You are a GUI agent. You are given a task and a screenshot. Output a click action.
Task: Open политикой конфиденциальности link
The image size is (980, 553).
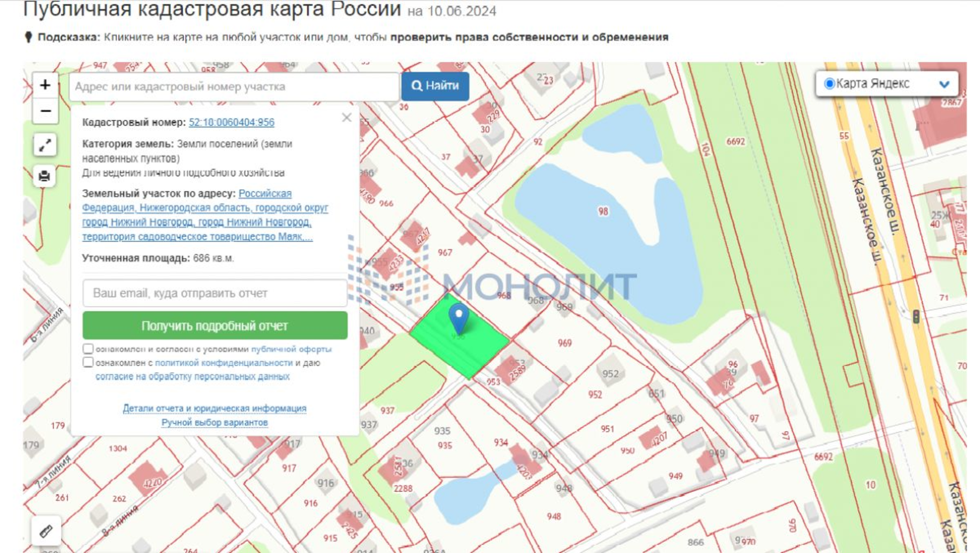(223, 363)
